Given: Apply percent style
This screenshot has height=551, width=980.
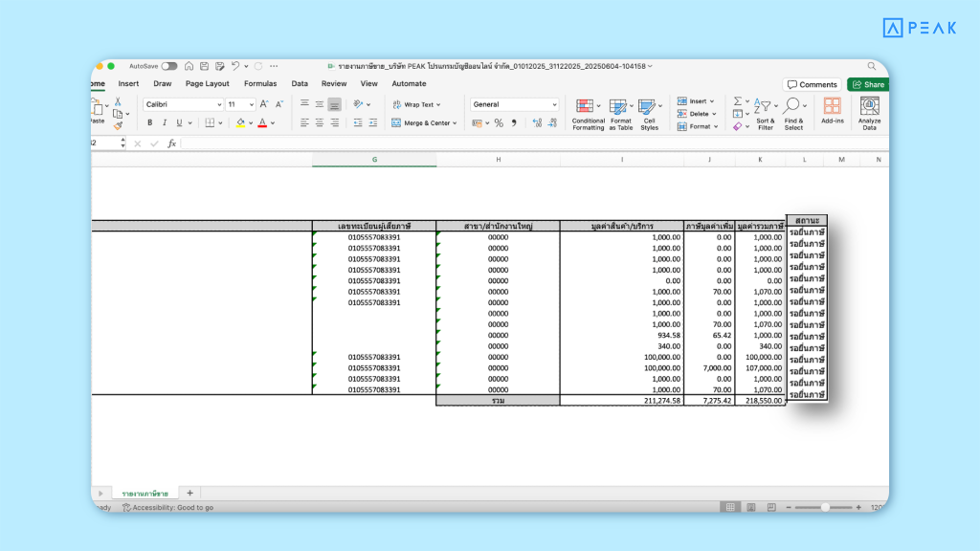Looking at the screenshot, I should [499, 123].
